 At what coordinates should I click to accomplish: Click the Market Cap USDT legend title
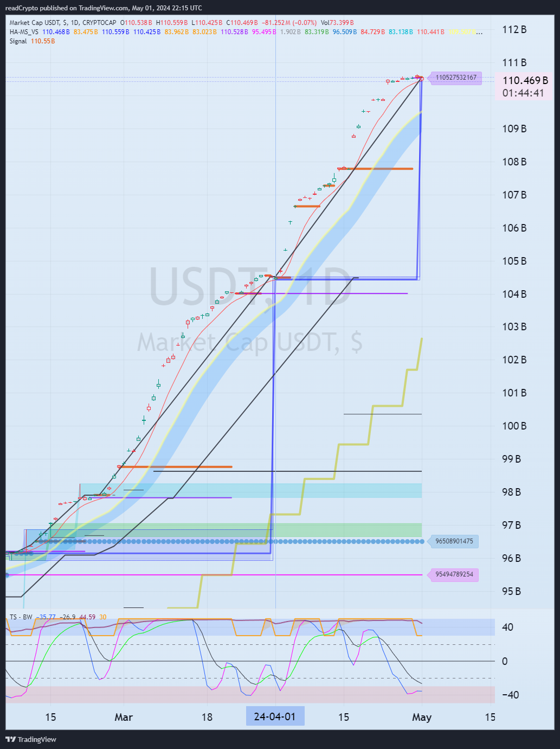click(x=63, y=23)
